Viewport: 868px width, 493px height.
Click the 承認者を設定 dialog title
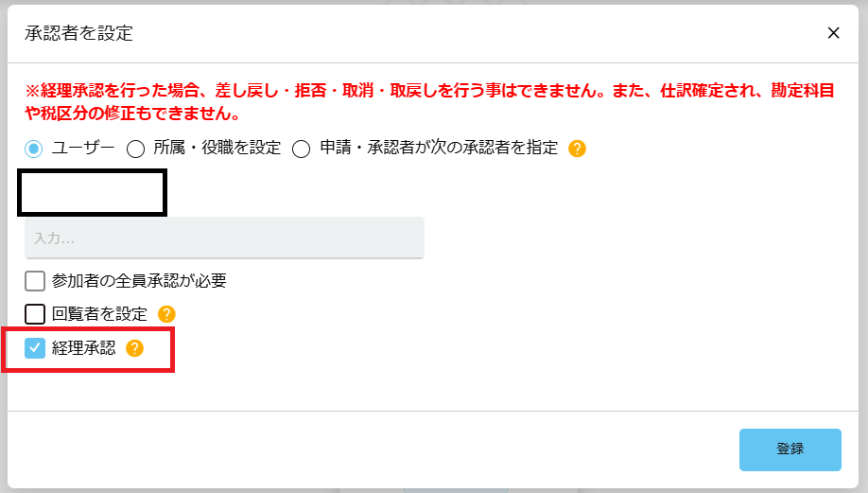pyautogui.click(x=78, y=33)
